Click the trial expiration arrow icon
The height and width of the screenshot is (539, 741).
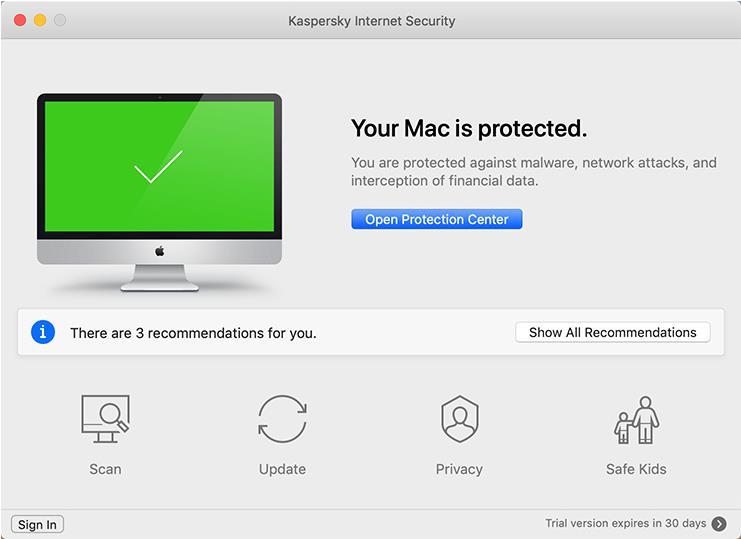(719, 523)
